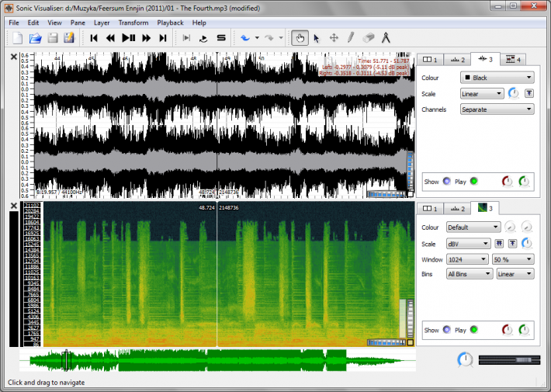Toggle Show for the waveform layer
This screenshot has width=551, height=392.
point(446,182)
